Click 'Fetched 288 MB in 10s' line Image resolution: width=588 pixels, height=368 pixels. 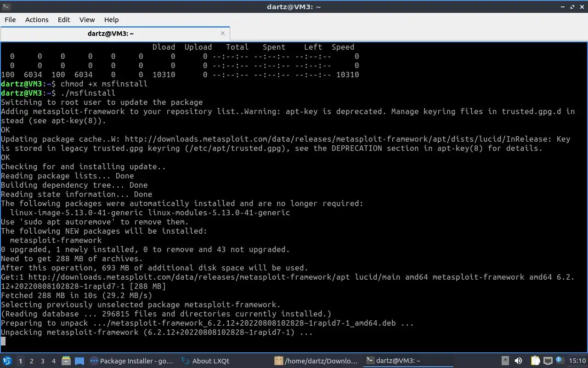pos(76,295)
